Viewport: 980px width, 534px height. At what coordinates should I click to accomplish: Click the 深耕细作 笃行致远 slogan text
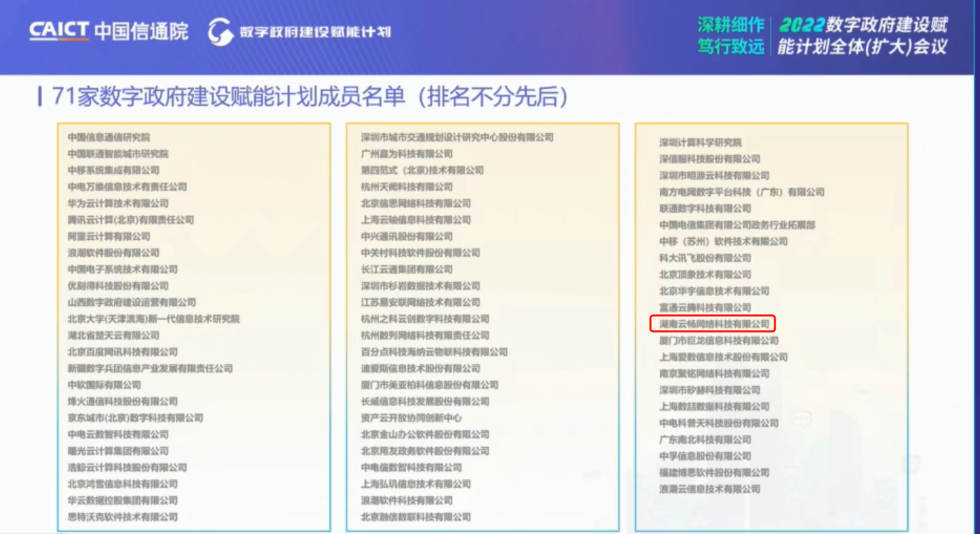pyautogui.click(x=730, y=36)
